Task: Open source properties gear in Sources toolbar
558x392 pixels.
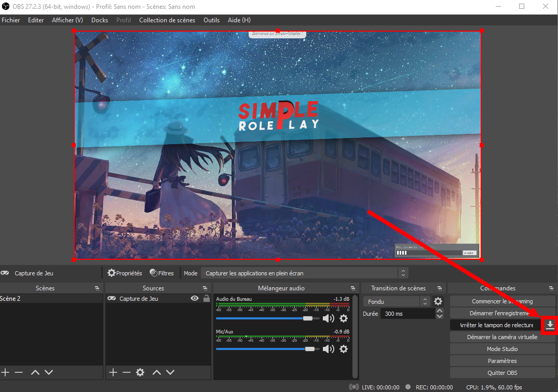Action: 140,372
